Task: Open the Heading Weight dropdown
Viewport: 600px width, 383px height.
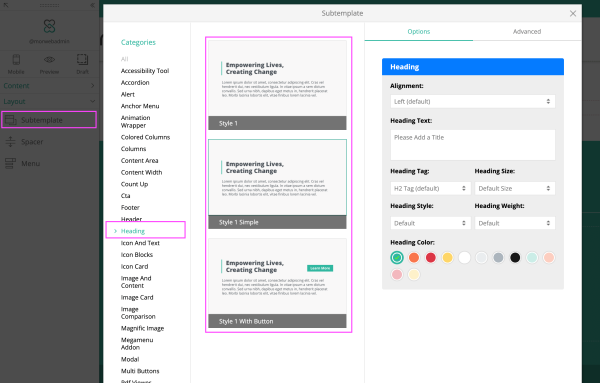Action: 515,223
